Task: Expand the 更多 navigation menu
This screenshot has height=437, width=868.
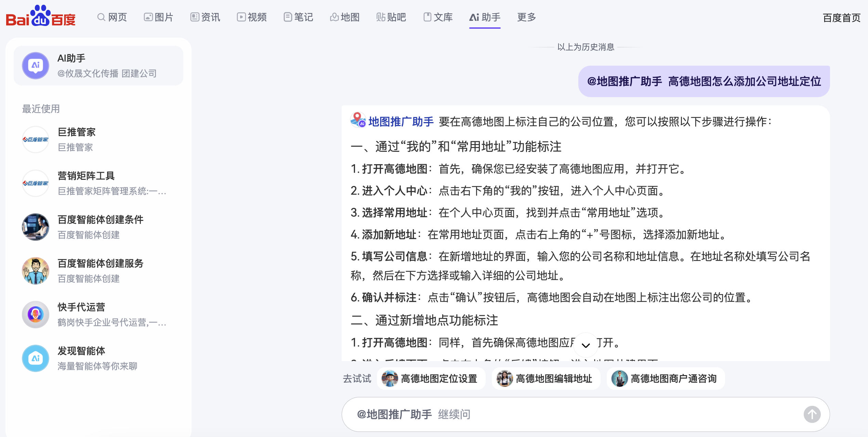Action: [526, 17]
